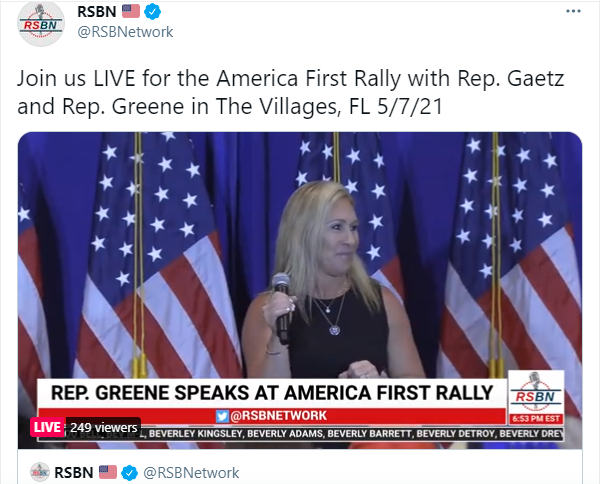Click the quoted tweet's verified badge
The height and width of the screenshot is (484, 600).
click(130, 473)
